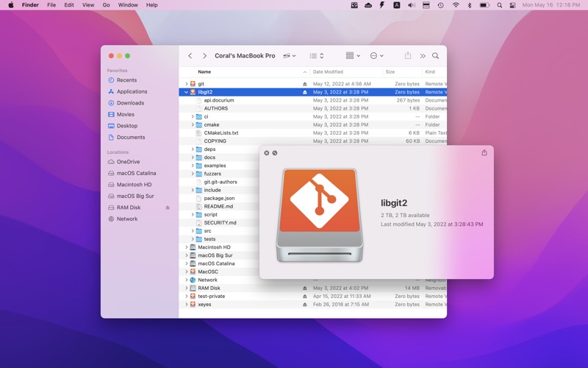Expand the cmake folder
The image size is (588, 368).
(x=193, y=124)
